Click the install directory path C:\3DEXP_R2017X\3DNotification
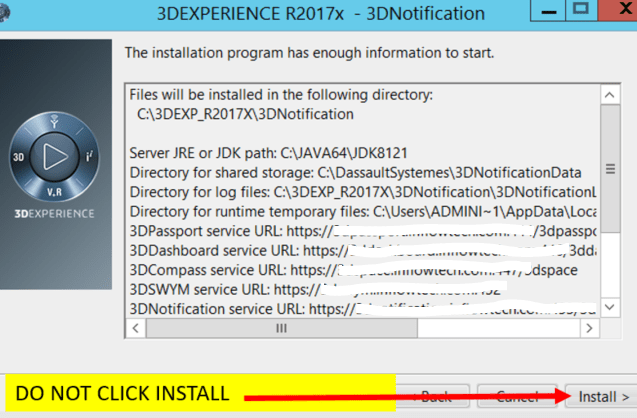Screen dimensions: 637x418 click(x=245, y=114)
